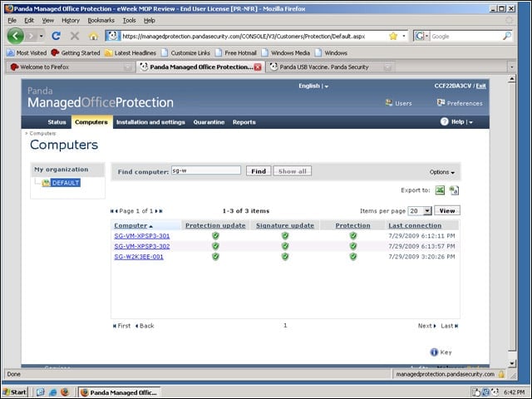Viewport: 532px width, 399px height.
Task: Open the Quarantine section
Action: point(209,122)
